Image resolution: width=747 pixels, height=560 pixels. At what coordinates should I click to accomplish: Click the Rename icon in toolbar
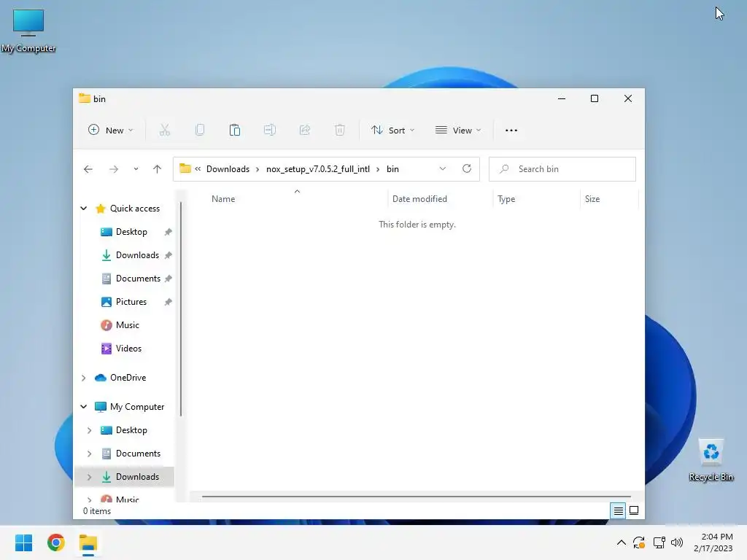pyautogui.click(x=270, y=130)
